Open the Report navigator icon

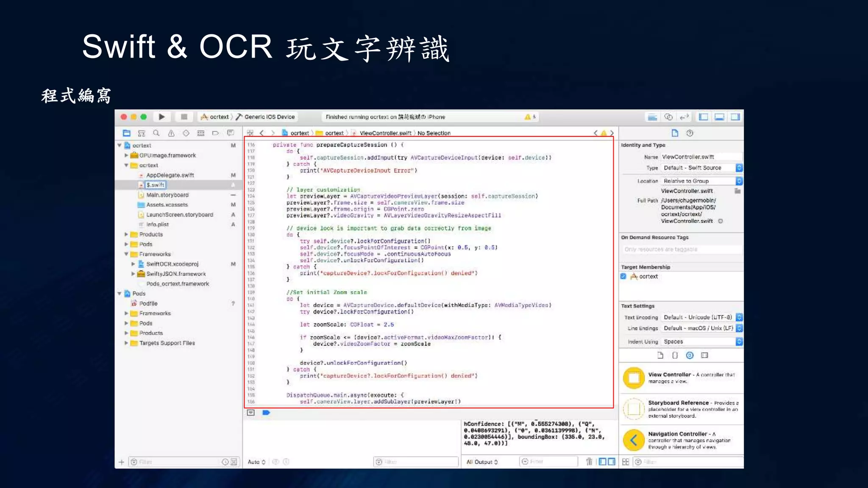click(231, 133)
